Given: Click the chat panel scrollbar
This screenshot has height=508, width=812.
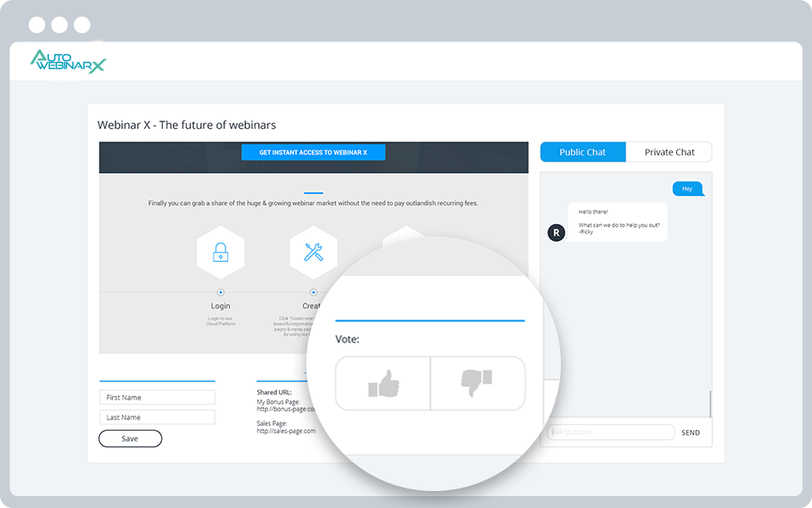Looking at the screenshot, I should 710,404.
